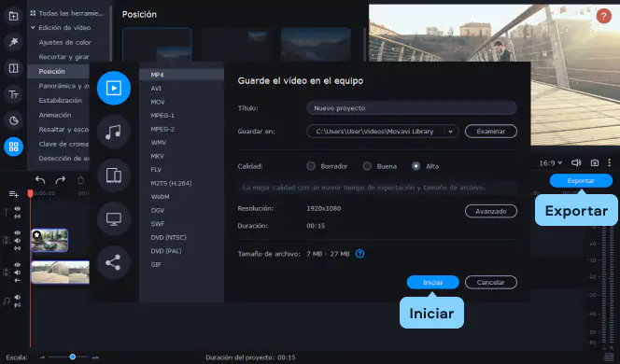The width and height of the screenshot is (620, 364).
Task: Open the 16:9 aspect ratio dropdown
Action: click(x=550, y=162)
